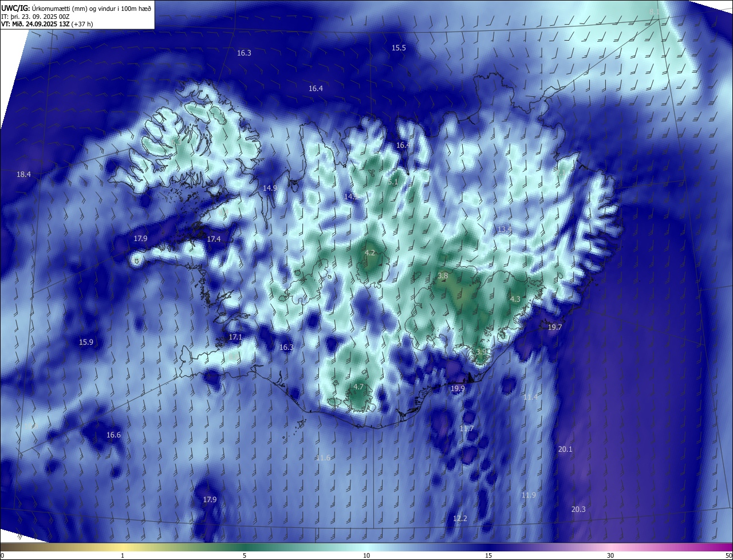This screenshot has height=560, width=733.
Task: Click the VT valid time line
Action: pos(48,24)
